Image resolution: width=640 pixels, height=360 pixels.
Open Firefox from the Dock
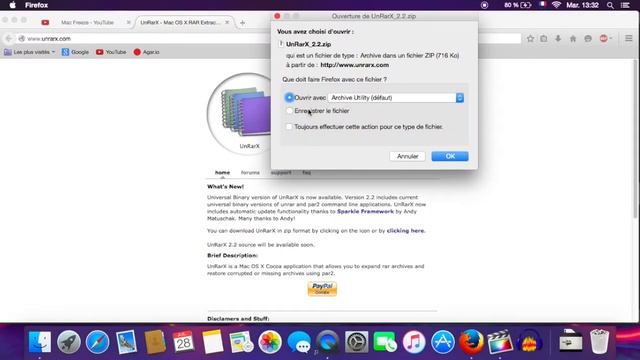(471, 342)
